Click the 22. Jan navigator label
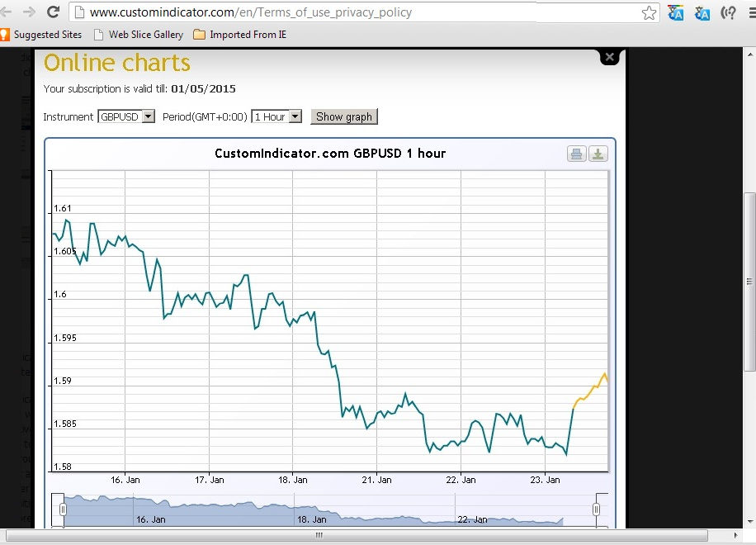The width and height of the screenshot is (756, 545). click(x=472, y=520)
